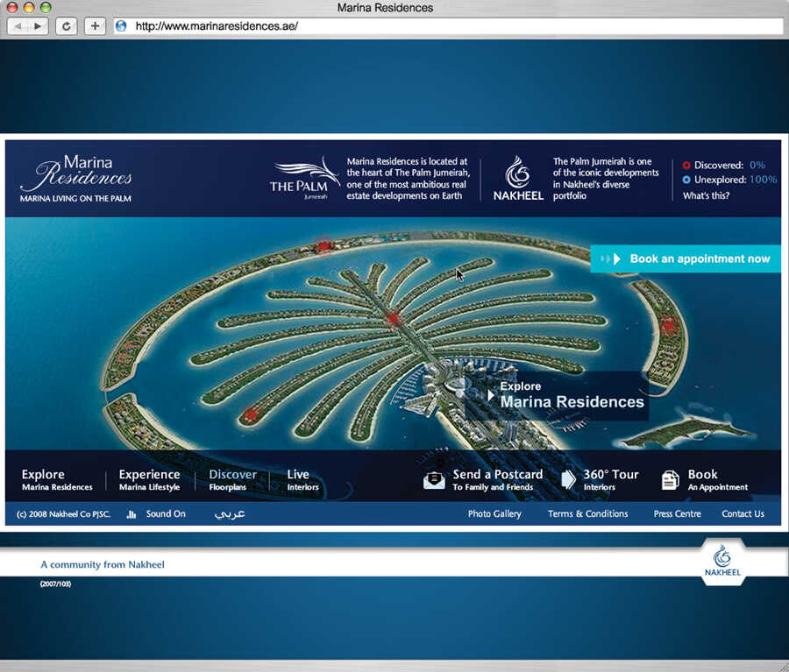Click Nakheel hexagon badge logo at bottom
The width and height of the screenshot is (789, 672).
[x=722, y=562]
